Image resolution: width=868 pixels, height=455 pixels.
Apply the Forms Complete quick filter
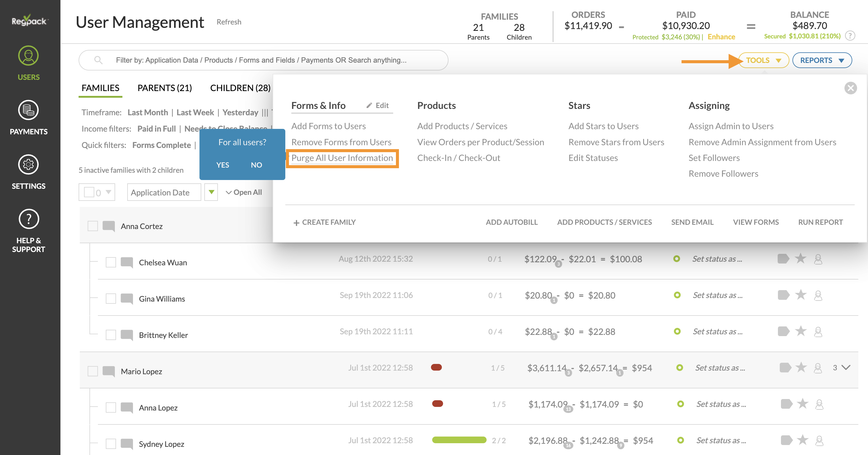pyautogui.click(x=161, y=146)
